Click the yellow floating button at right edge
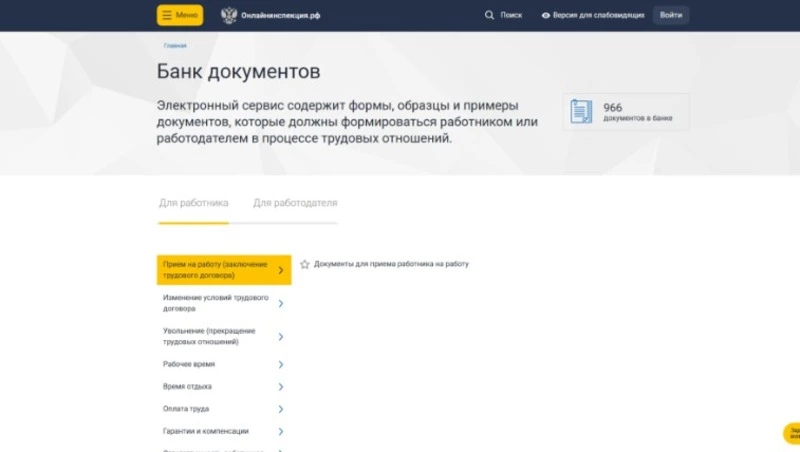Viewport: 800px width, 452px height. [791, 434]
